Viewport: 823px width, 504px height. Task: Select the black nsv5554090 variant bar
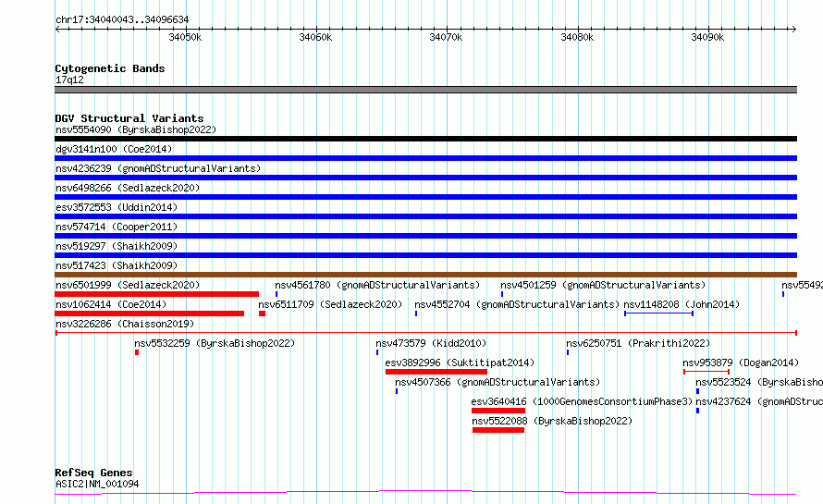click(425, 139)
